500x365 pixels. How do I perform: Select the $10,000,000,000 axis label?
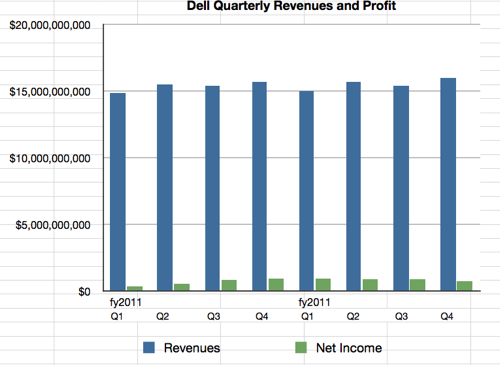[50, 158]
